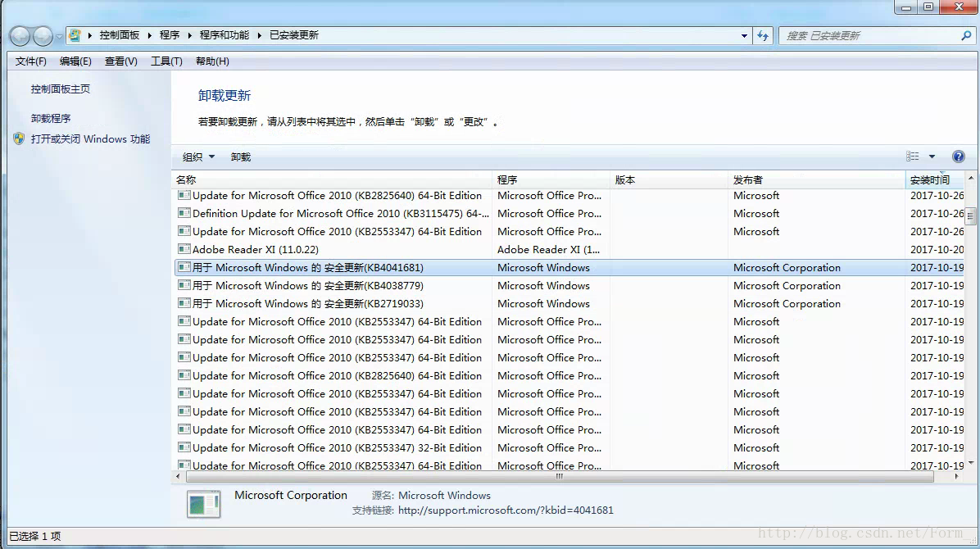This screenshot has height=549, width=980.
Task: Go back using the Back arrow button
Action: coord(20,36)
